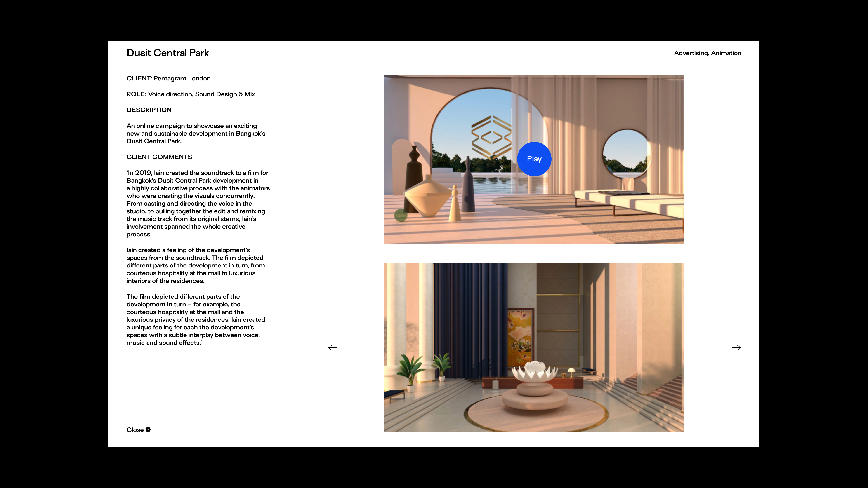
Task: Click the 'ROLE: Voice direction, Sound Design & Mix' line
Action: (x=191, y=94)
